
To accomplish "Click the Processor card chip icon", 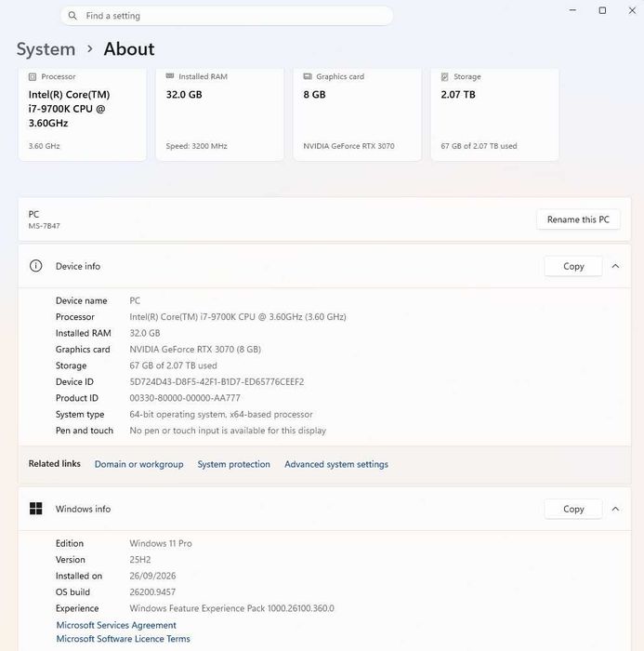I will click(33, 77).
